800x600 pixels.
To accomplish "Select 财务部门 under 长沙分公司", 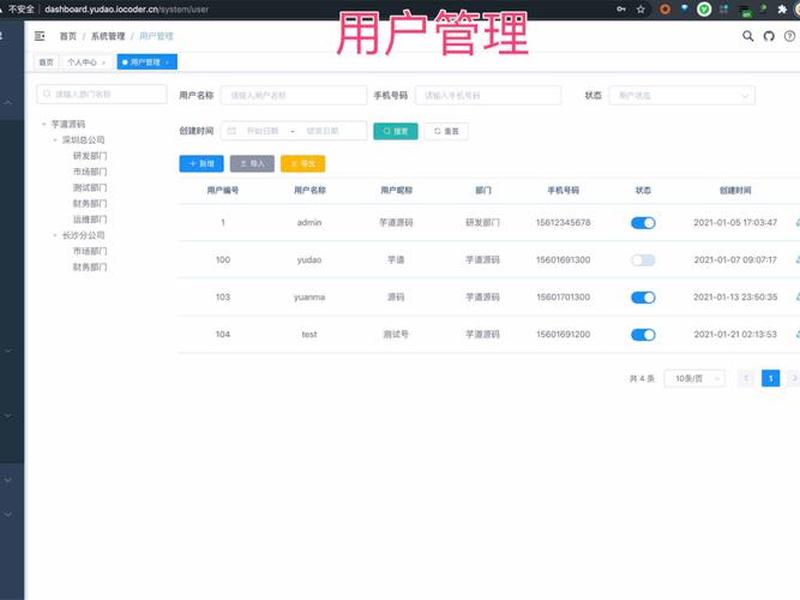I will 90,267.
